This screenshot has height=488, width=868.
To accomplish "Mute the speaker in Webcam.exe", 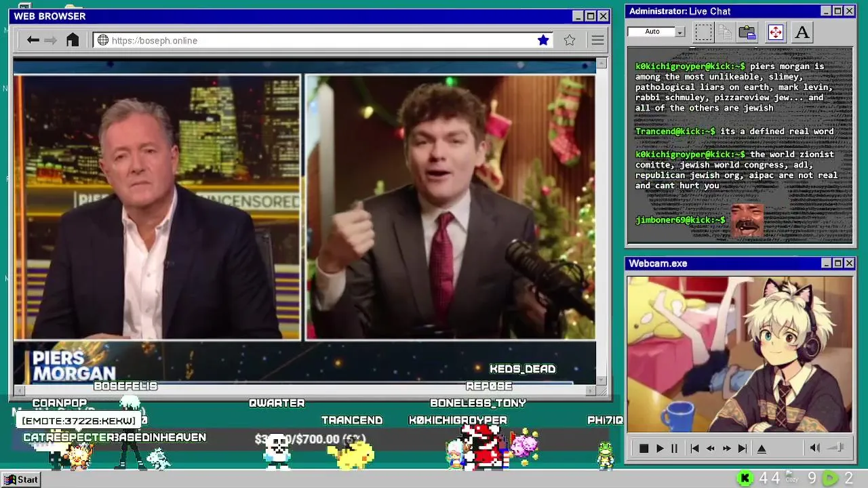I will tap(815, 447).
